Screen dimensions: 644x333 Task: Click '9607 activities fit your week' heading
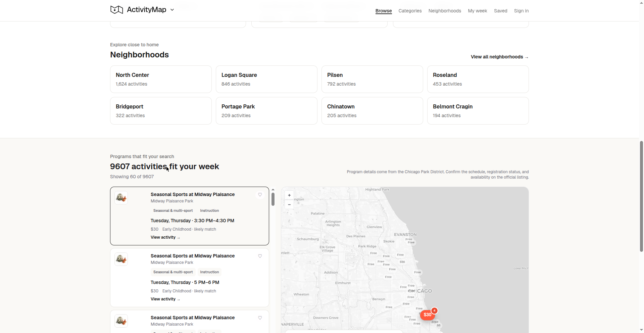[164, 166]
